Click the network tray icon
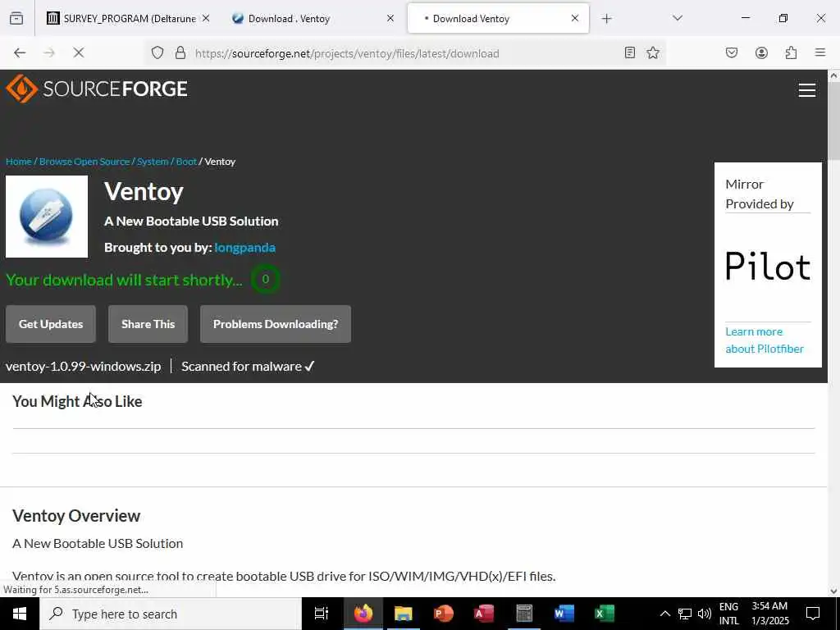 tap(685, 614)
